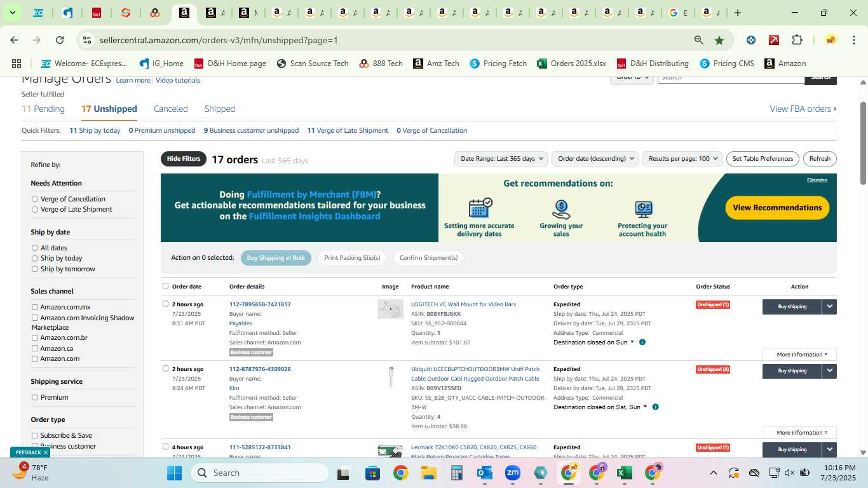Open the browser zoom magnifier icon
The height and width of the screenshot is (488, 868).
tap(698, 40)
